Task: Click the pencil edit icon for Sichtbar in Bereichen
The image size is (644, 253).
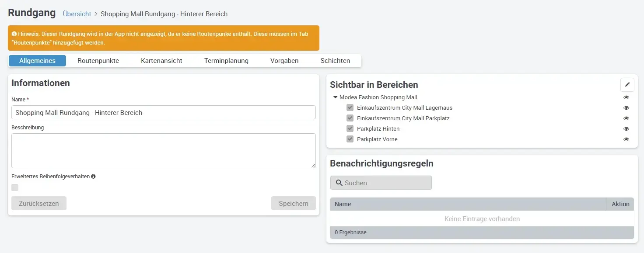Action: pyautogui.click(x=627, y=84)
